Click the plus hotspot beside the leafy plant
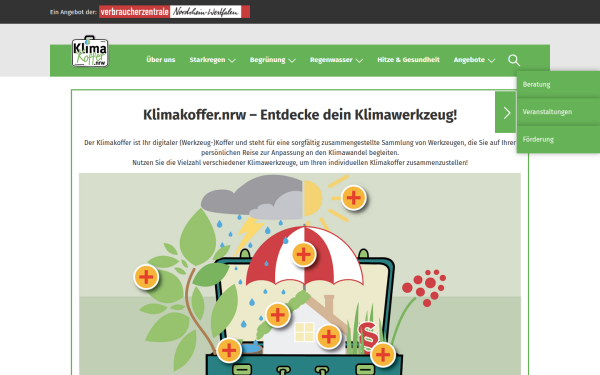600x375 pixels. tap(146, 277)
